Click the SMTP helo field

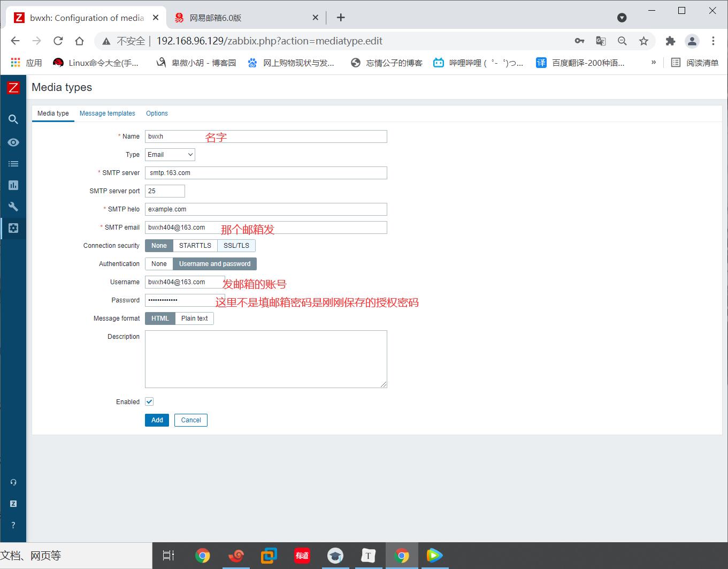tap(266, 209)
